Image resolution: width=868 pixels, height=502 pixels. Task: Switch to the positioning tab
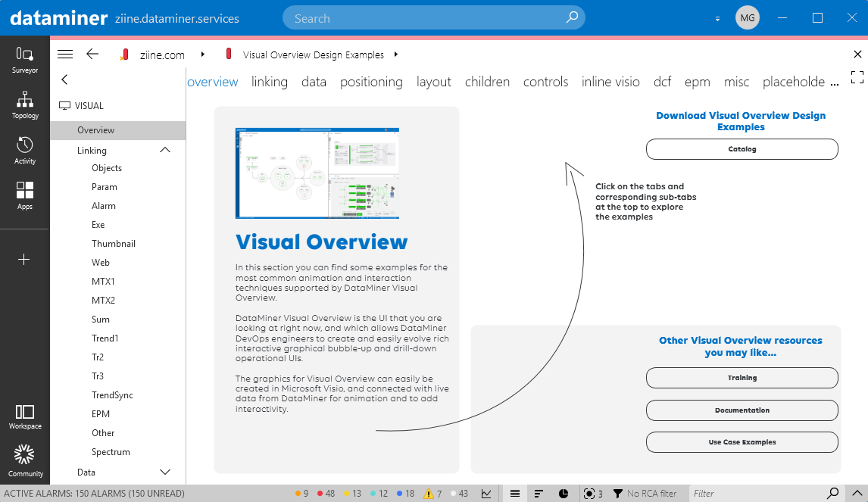point(371,81)
